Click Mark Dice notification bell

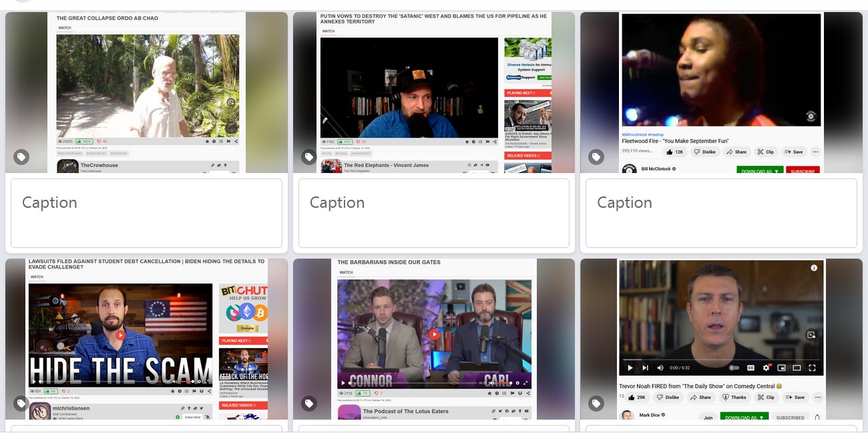click(817, 418)
